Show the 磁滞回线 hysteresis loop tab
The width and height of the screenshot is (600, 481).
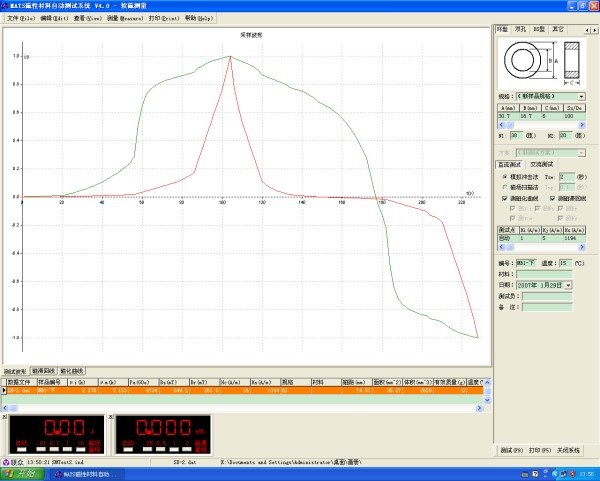coord(43,369)
